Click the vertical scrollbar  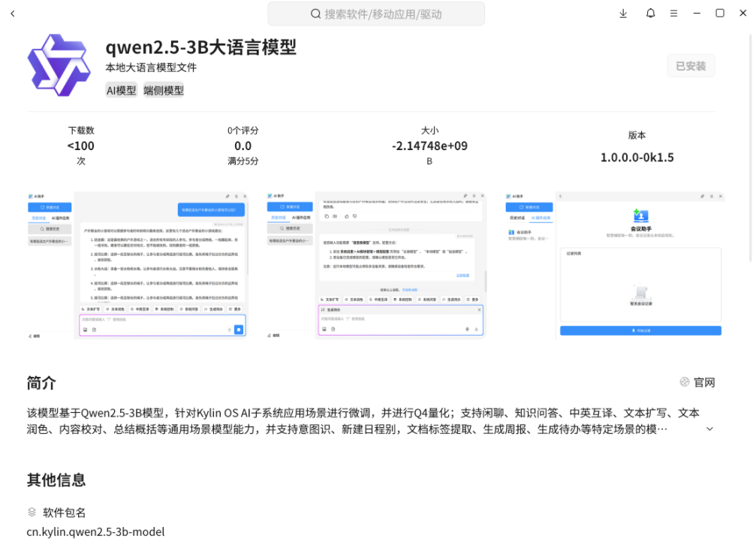(x=750, y=147)
